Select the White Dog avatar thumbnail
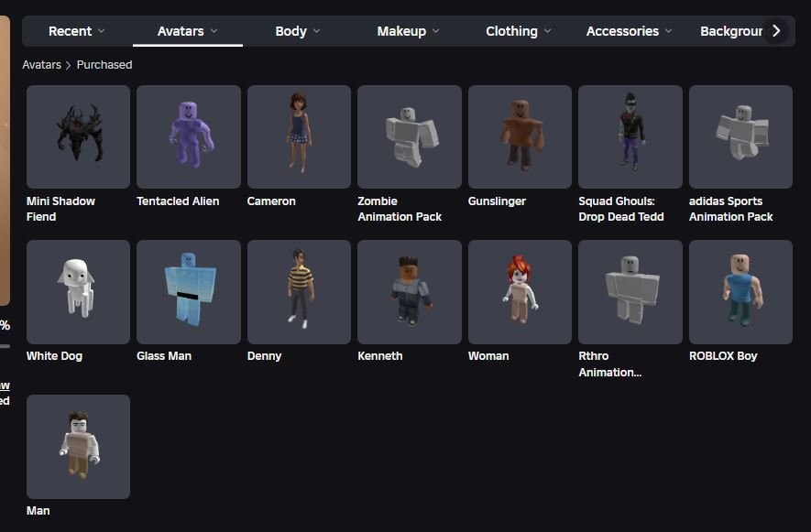The height and width of the screenshot is (532, 811). (x=78, y=292)
